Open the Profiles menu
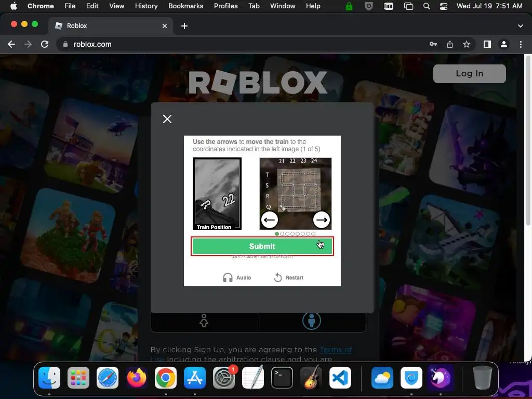532x399 pixels. click(x=225, y=6)
